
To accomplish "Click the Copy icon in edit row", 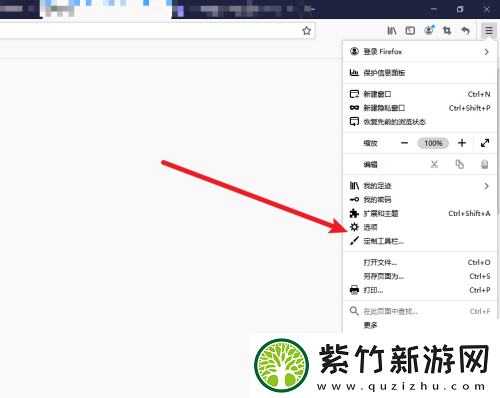I will coord(459,164).
